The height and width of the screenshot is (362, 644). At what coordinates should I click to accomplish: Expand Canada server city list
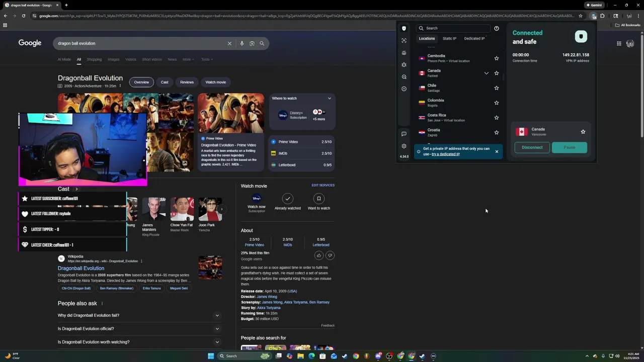coord(486,73)
